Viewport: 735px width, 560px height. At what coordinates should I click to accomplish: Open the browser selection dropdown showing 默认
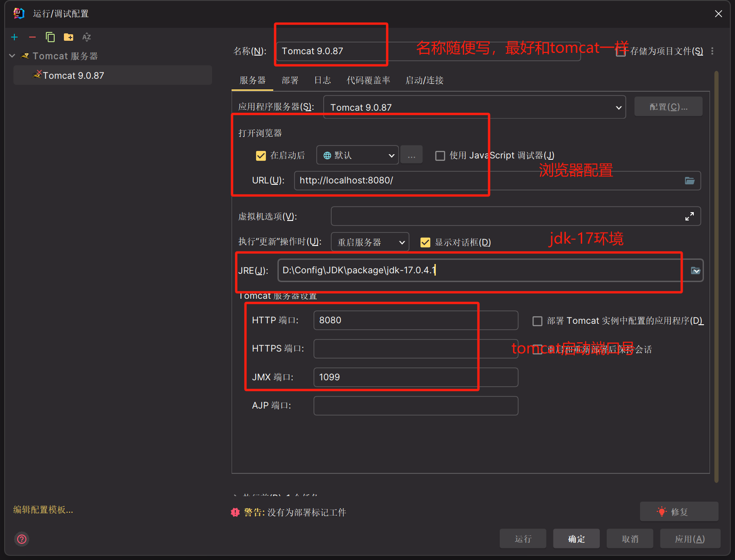(x=358, y=155)
